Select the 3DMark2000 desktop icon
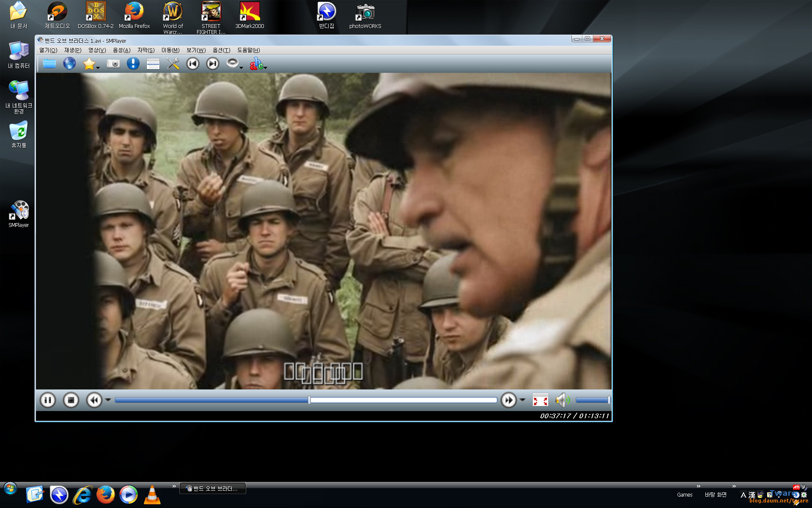 pos(250,15)
